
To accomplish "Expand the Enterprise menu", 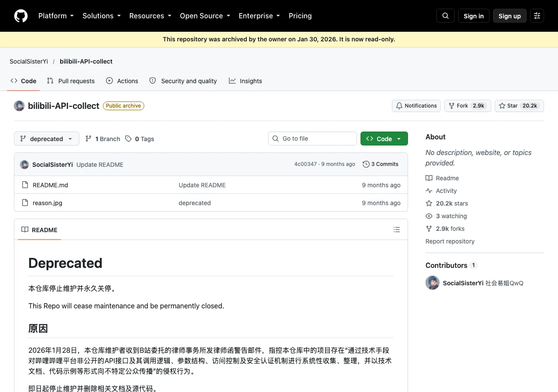I will [x=259, y=16].
